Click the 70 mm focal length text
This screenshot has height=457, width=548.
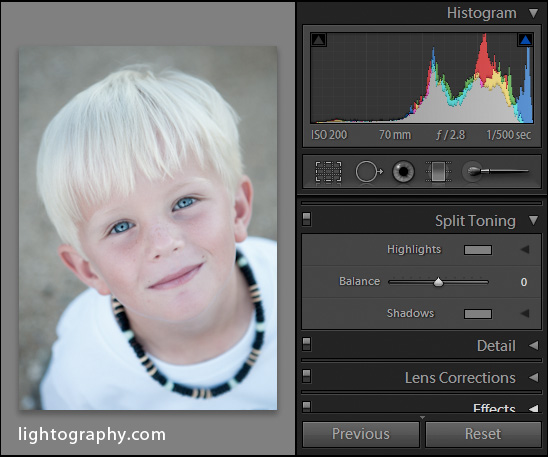[395, 135]
